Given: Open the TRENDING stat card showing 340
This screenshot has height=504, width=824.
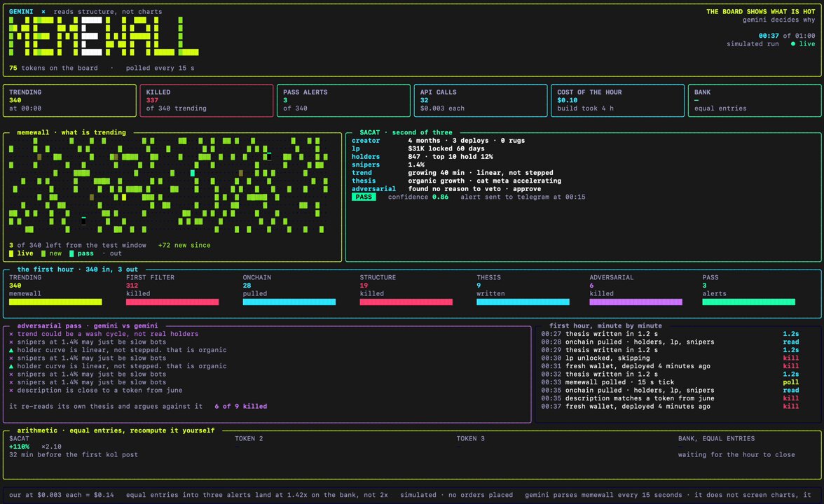Looking at the screenshot, I should pyautogui.click(x=69, y=100).
